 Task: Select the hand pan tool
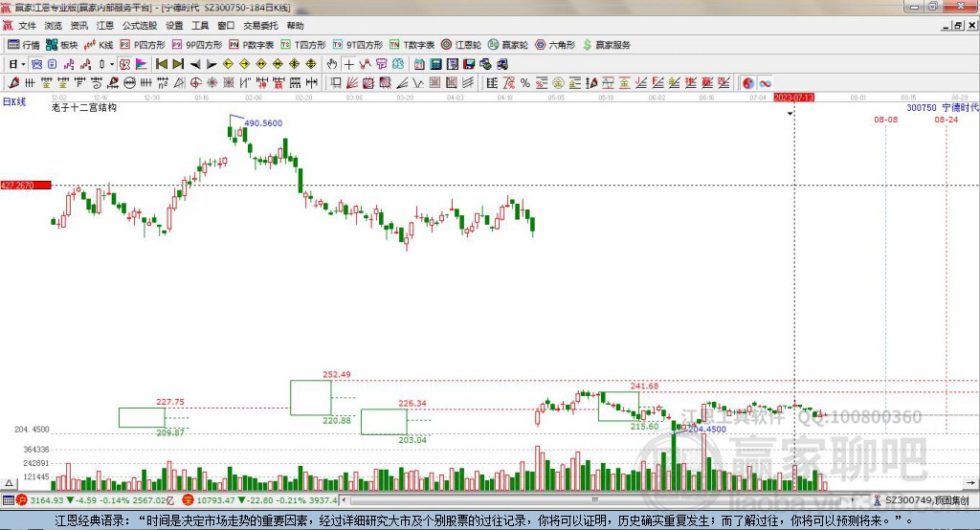tap(332, 64)
